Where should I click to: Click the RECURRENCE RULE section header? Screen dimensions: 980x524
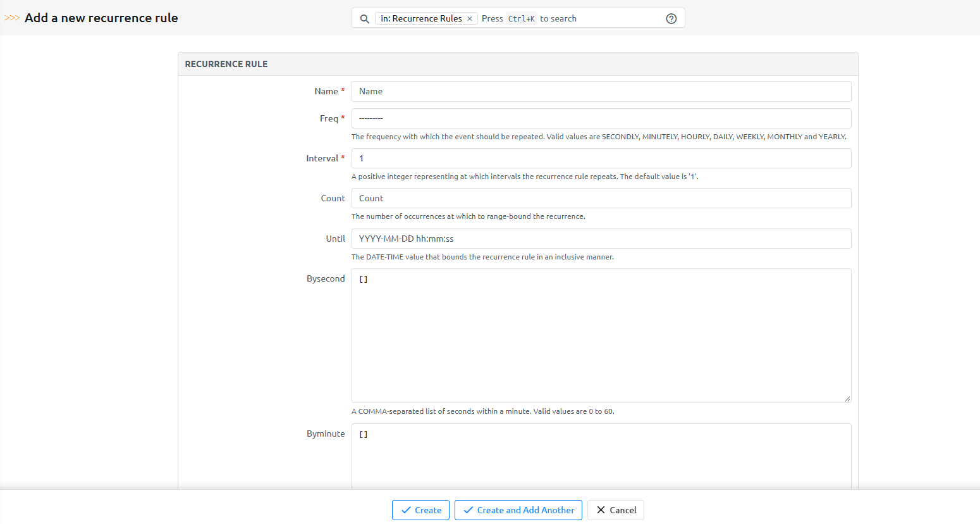tap(518, 64)
